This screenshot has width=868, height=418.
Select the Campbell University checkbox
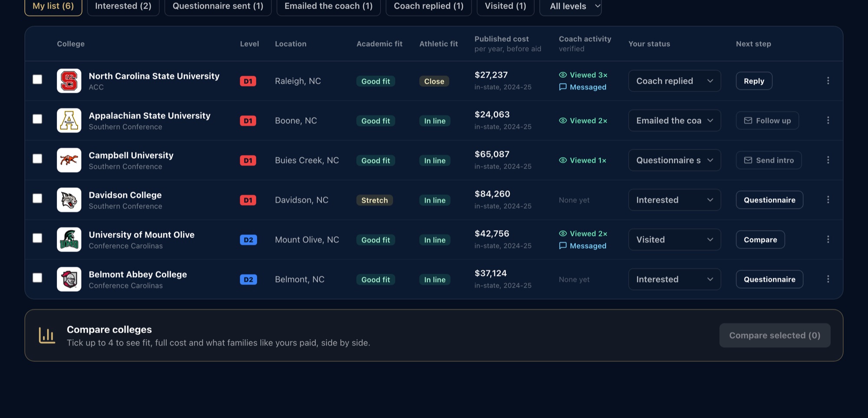(37, 159)
